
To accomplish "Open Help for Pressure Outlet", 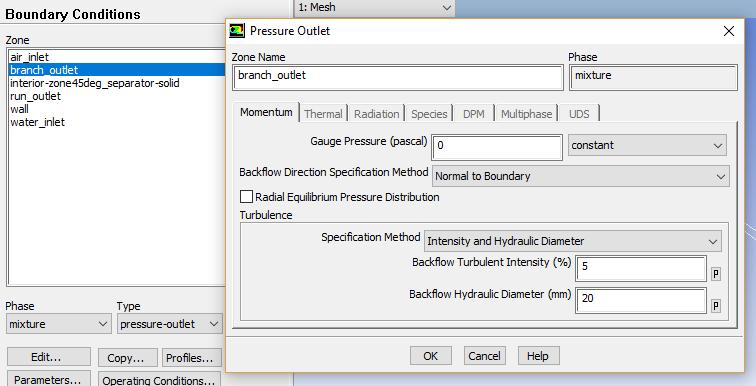I will coord(538,356).
